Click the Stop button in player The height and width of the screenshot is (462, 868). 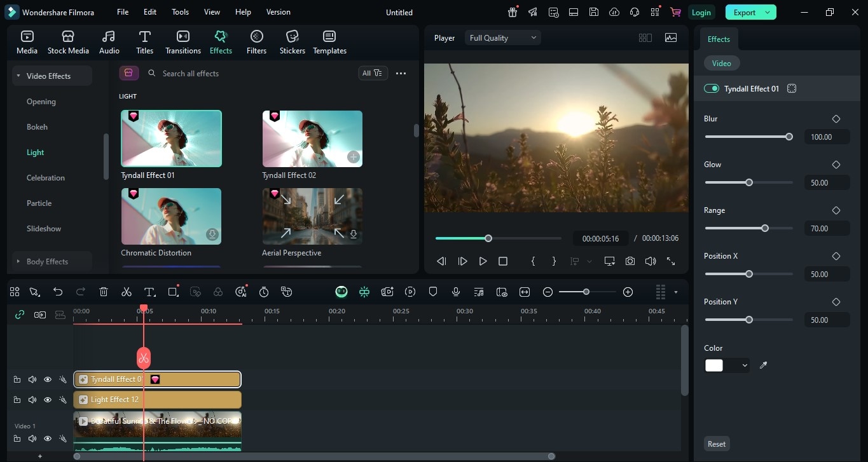(503, 261)
